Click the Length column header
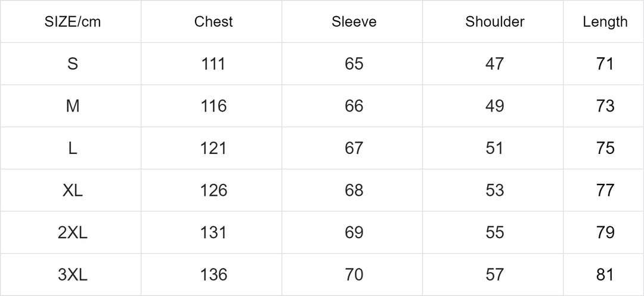 click(605, 22)
